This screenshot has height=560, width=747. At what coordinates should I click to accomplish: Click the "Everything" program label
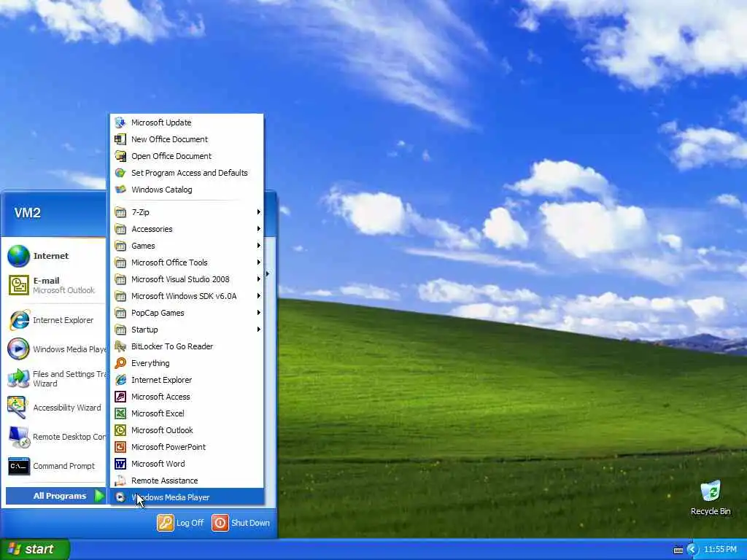point(150,363)
